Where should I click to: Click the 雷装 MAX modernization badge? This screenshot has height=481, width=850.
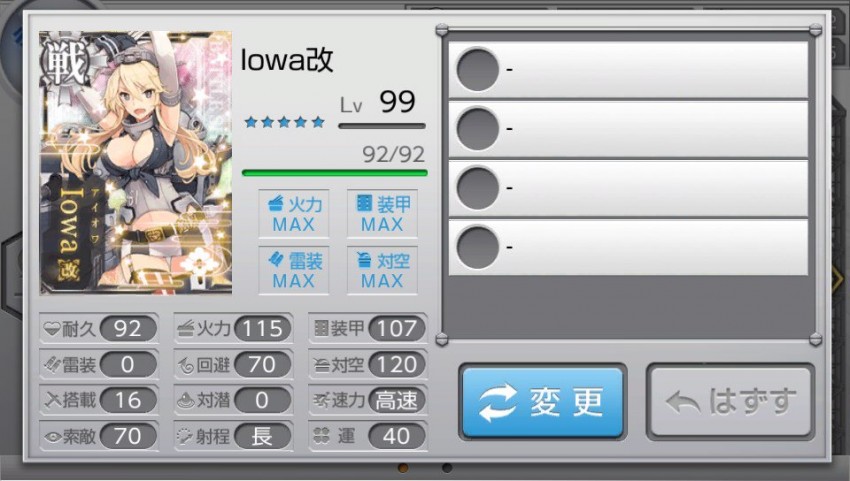click(294, 271)
